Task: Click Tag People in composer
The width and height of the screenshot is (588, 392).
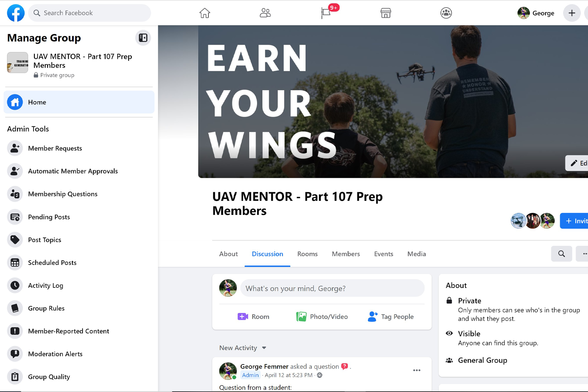Action: (x=390, y=317)
